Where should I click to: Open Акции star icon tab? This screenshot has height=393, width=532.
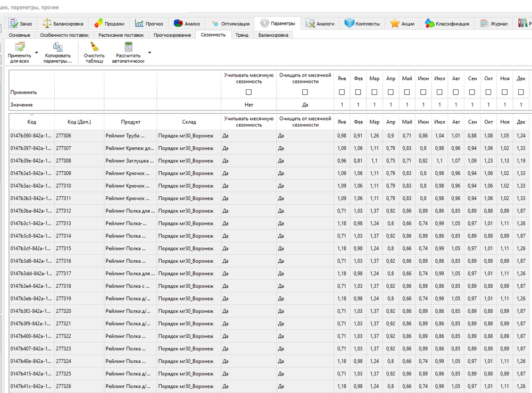[395, 23]
